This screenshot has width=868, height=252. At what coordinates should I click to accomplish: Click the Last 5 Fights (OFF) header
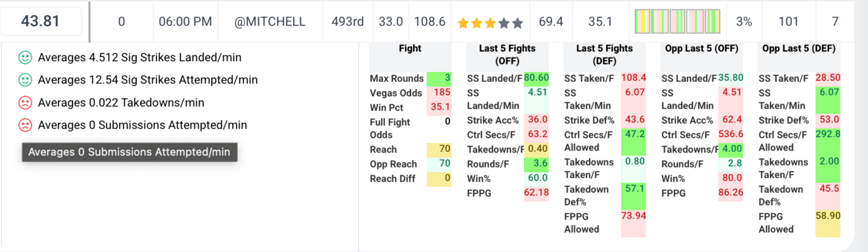(x=507, y=54)
